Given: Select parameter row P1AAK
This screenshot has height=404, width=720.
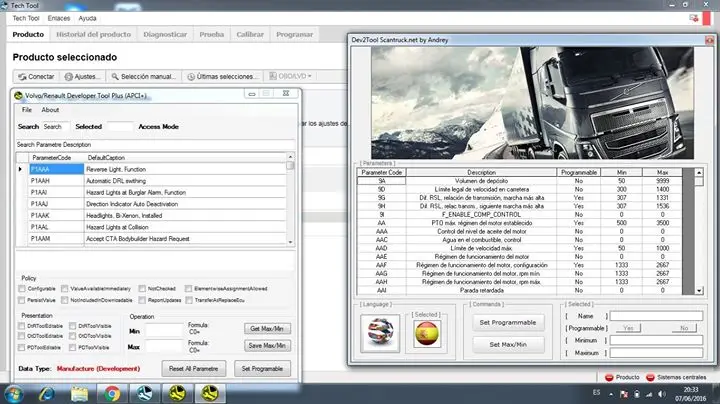Looking at the screenshot, I should [158, 215].
